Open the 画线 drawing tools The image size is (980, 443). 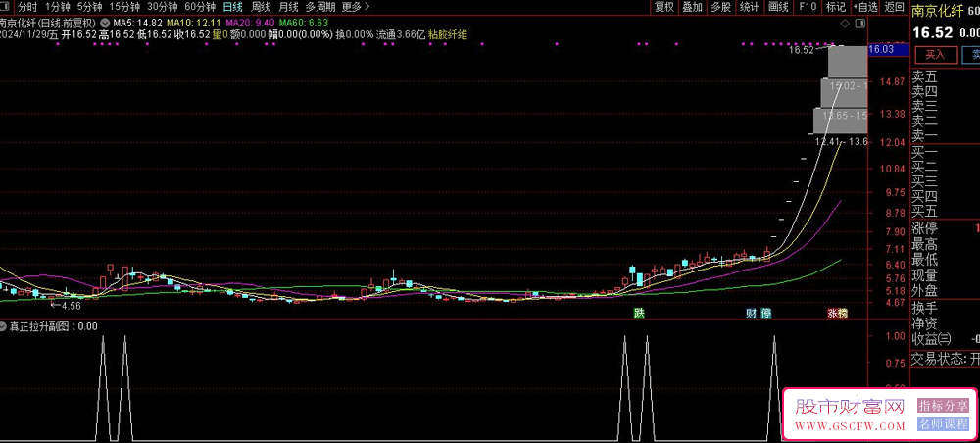tap(778, 8)
